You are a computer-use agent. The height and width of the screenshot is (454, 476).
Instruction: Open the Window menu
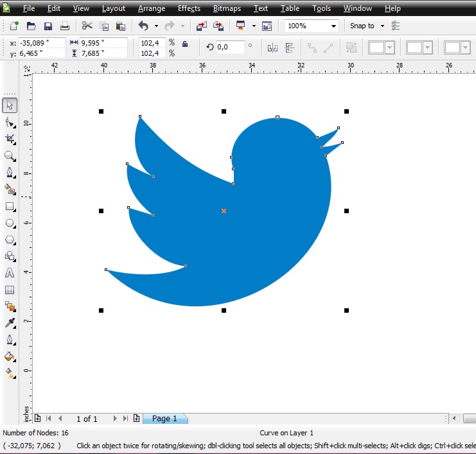tap(358, 8)
